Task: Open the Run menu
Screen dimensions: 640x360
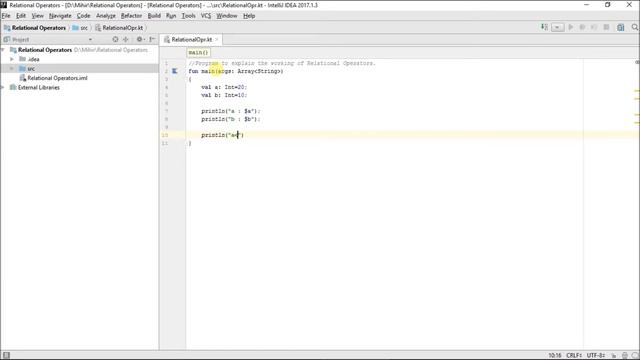Action: tap(171, 16)
